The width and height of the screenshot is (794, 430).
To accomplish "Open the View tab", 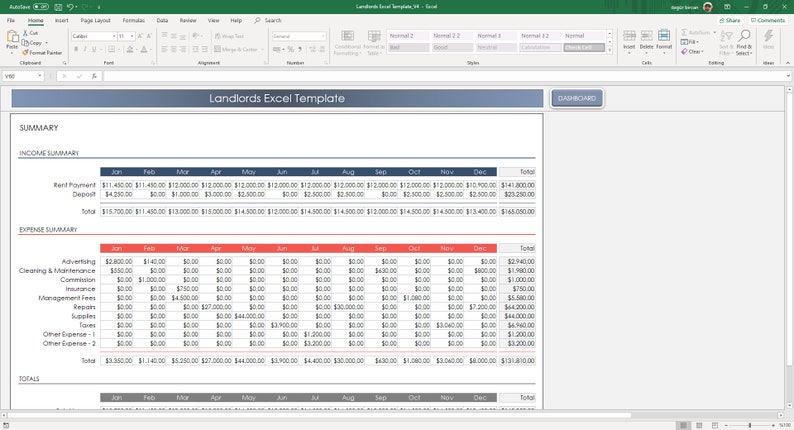I will click(x=213, y=20).
